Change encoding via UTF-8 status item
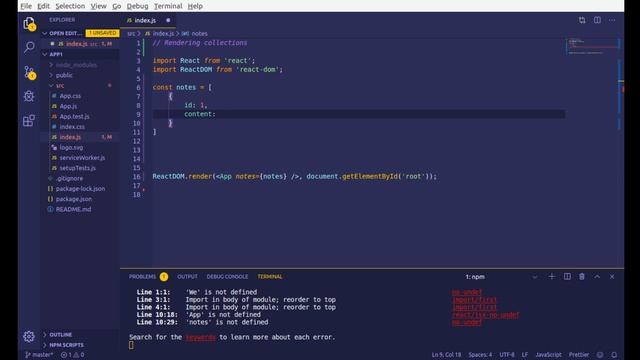This screenshot has width=640, height=360. (507, 355)
